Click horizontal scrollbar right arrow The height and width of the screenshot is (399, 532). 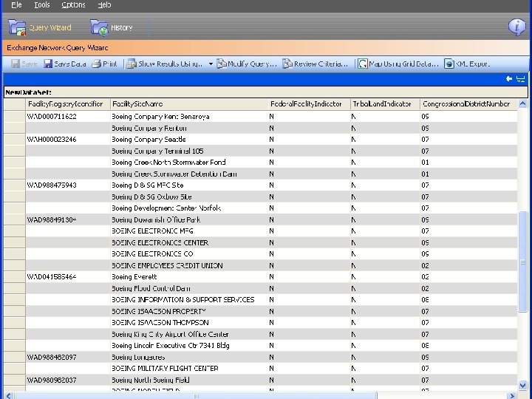(x=512, y=395)
